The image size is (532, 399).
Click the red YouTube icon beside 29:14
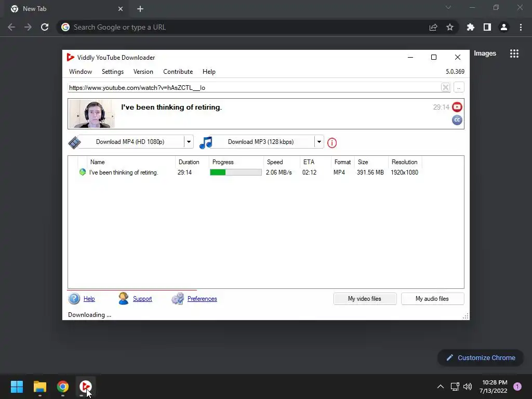[457, 107]
